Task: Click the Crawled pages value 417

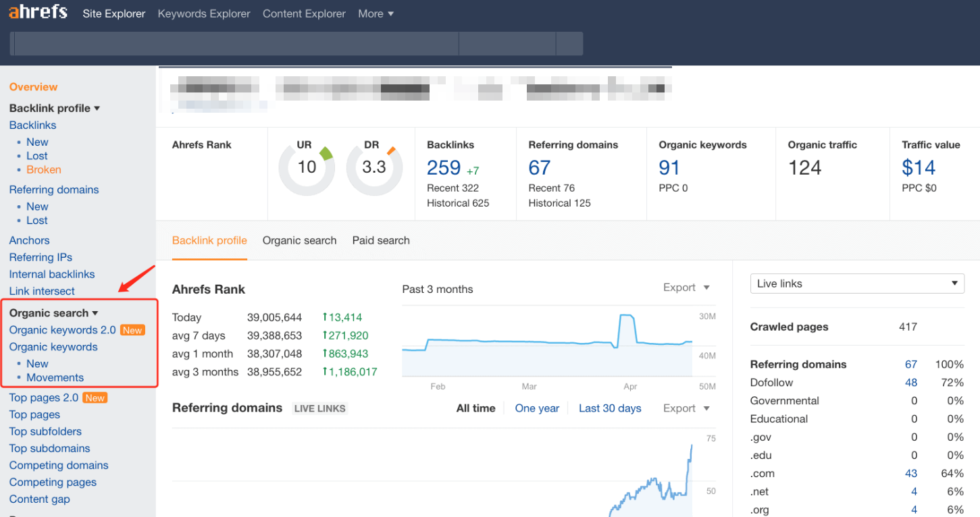Action: tap(908, 327)
